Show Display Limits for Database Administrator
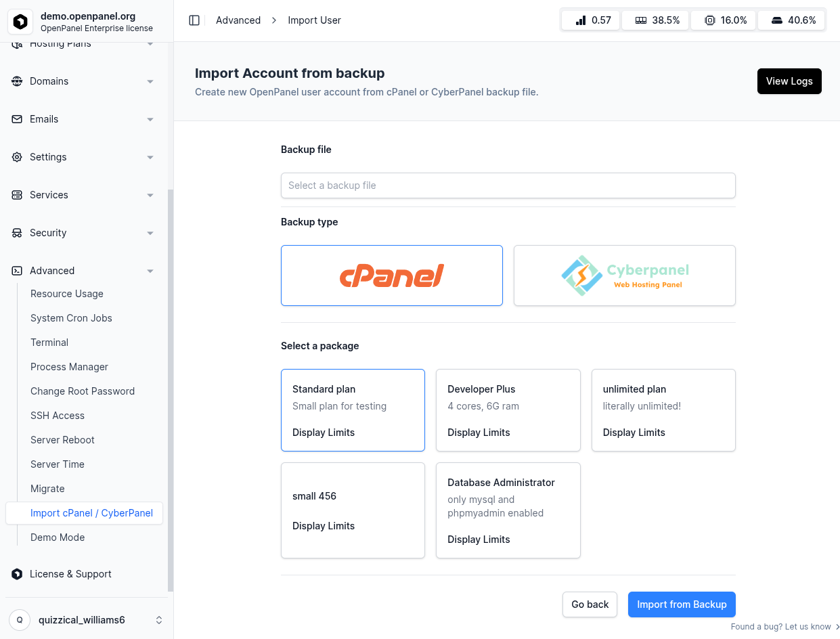This screenshot has width=840, height=639. pos(479,539)
